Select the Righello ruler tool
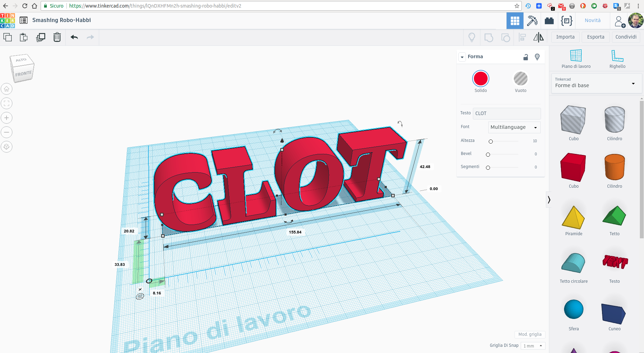Image resolution: width=644 pixels, height=353 pixels. pos(617,59)
